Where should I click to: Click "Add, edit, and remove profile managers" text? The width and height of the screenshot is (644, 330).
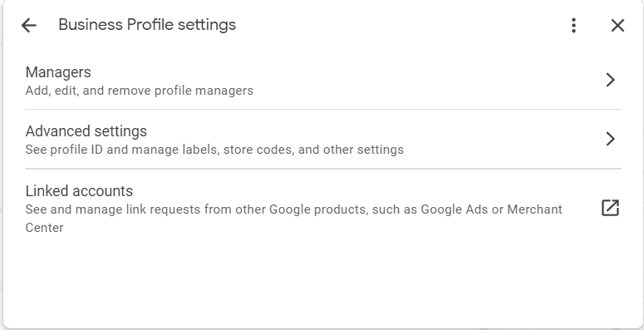coord(140,91)
